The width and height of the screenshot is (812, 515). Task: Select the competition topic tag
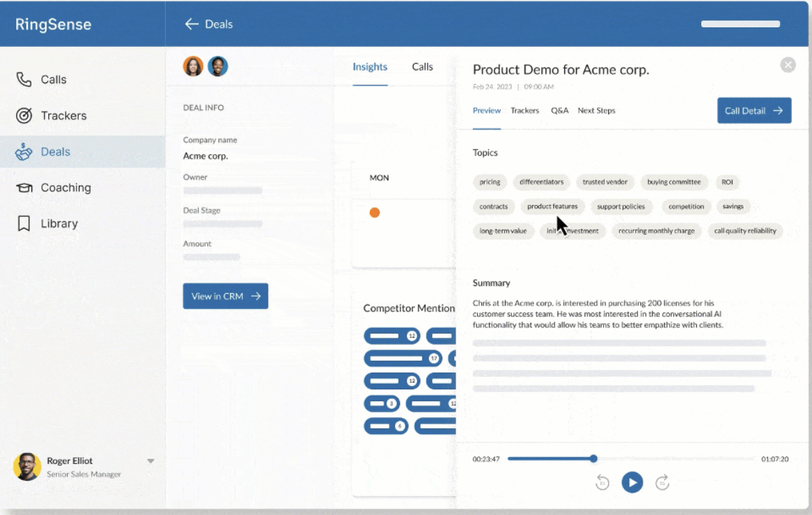click(686, 206)
